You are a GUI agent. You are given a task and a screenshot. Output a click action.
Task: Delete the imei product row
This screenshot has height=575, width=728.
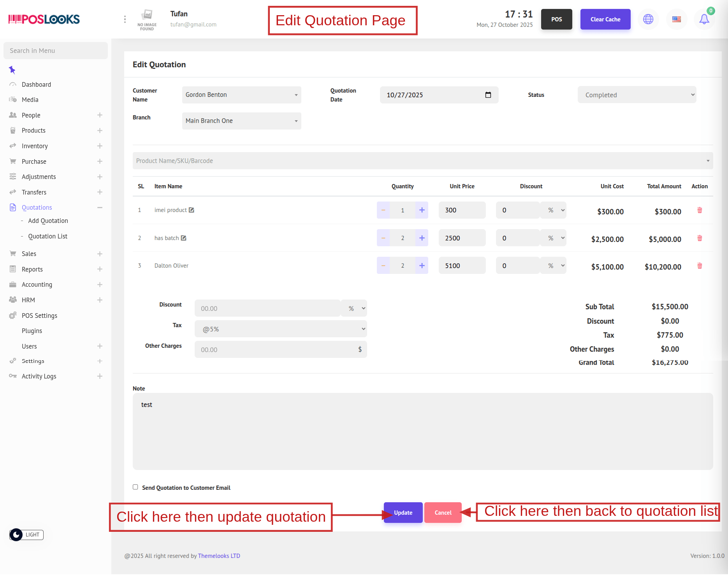(x=700, y=210)
